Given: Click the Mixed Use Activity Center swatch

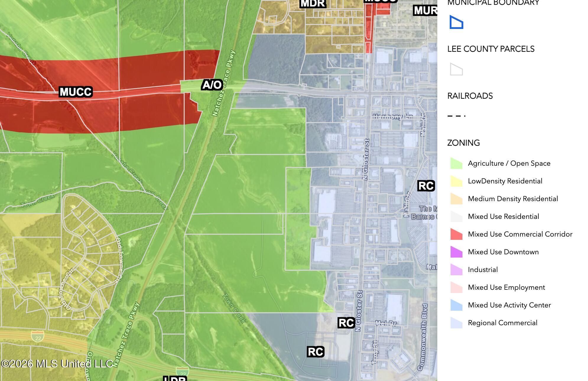Looking at the screenshot, I should (x=457, y=305).
